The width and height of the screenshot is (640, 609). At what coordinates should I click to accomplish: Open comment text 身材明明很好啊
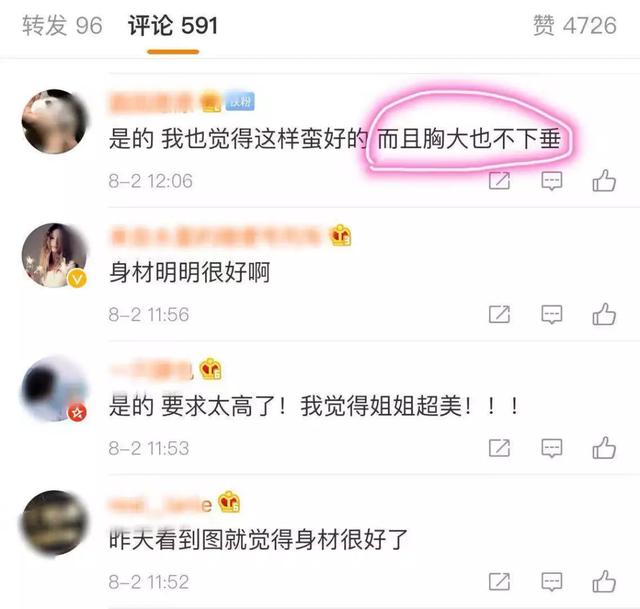tap(190, 272)
